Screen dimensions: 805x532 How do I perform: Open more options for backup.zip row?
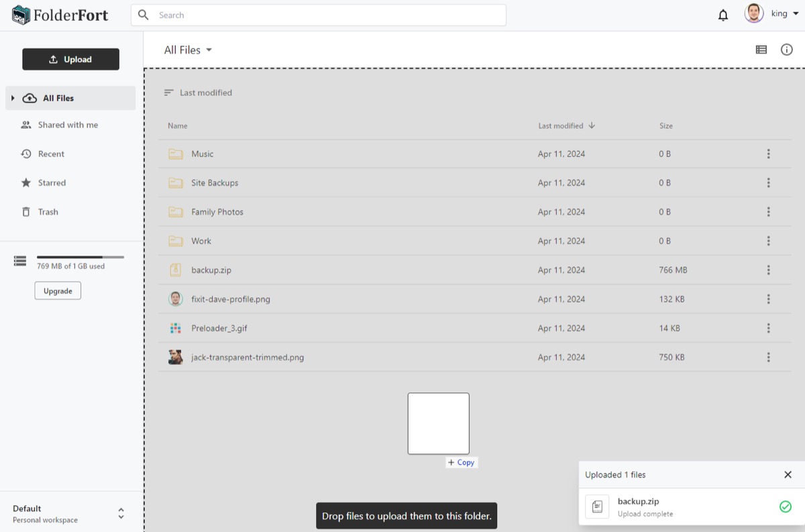(x=768, y=270)
